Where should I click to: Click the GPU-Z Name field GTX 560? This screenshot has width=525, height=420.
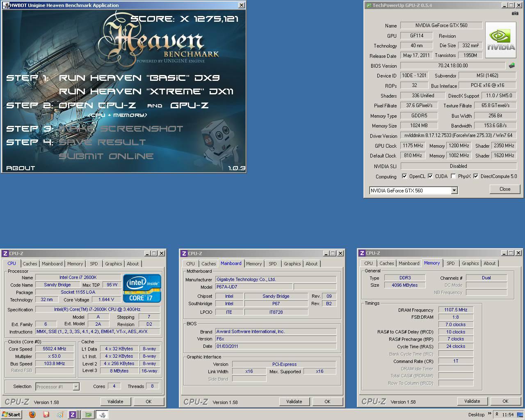441,25
